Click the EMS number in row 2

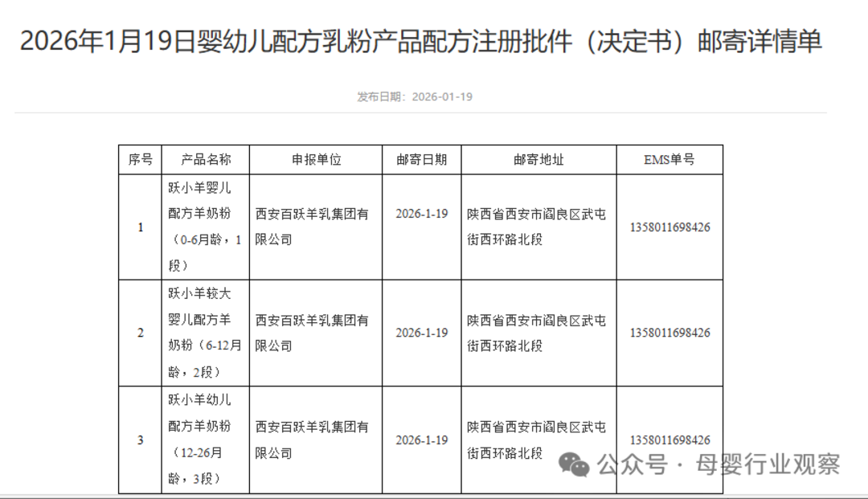669,333
